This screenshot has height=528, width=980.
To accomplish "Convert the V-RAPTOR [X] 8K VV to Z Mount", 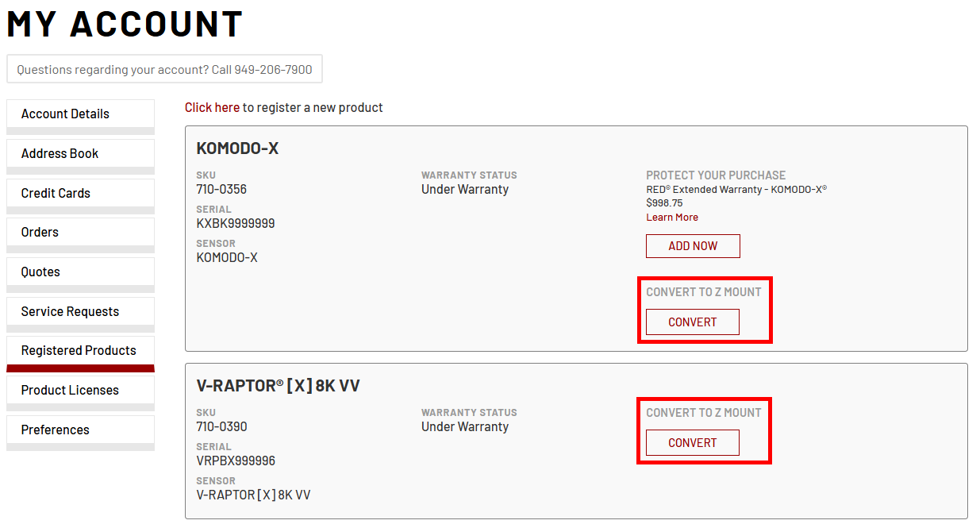I will pyautogui.click(x=692, y=442).
